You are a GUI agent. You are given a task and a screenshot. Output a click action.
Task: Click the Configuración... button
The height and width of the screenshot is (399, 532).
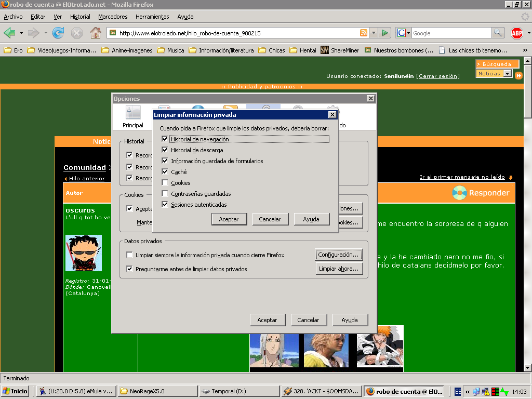(338, 255)
